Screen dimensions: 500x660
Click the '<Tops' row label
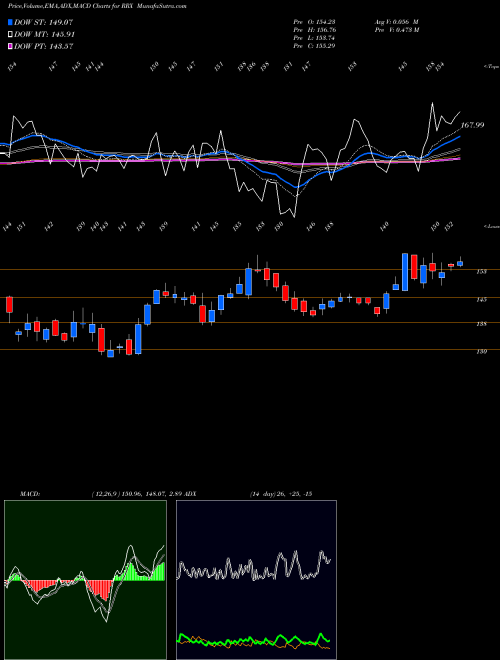491,67
